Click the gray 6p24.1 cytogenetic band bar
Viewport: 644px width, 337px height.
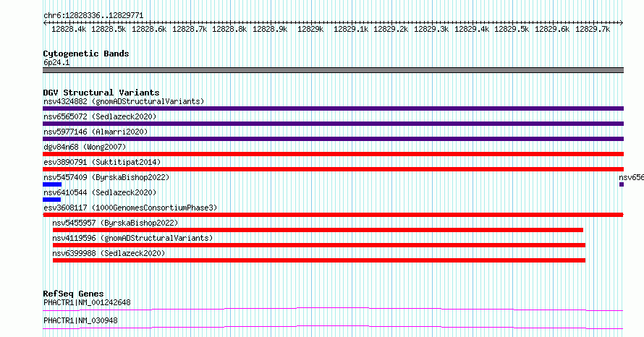pyautogui.click(x=333, y=70)
